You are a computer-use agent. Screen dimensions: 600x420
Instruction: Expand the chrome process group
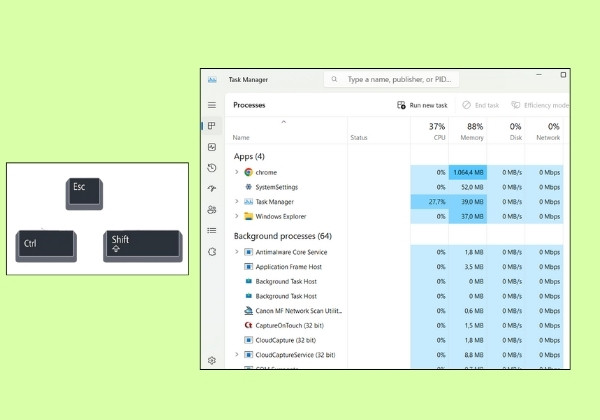point(236,172)
